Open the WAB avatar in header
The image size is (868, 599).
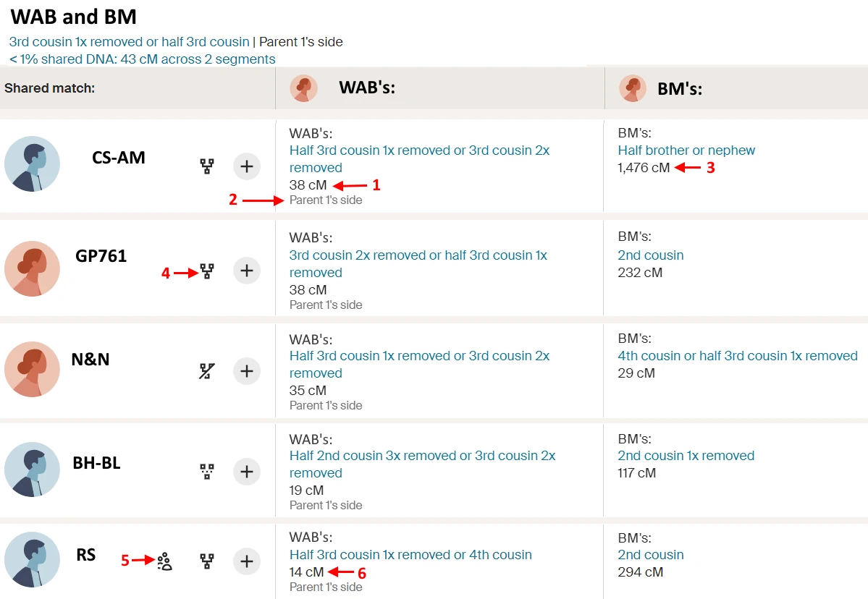(303, 88)
